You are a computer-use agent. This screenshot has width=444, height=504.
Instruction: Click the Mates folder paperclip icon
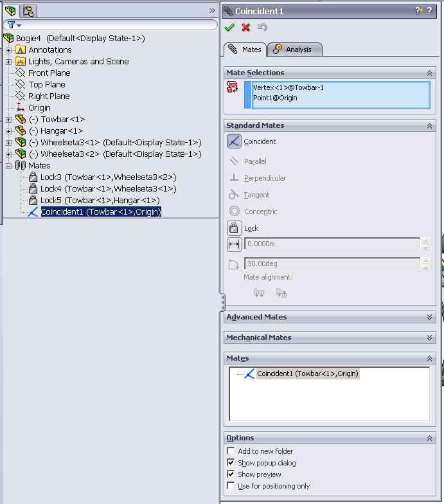click(x=21, y=166)
